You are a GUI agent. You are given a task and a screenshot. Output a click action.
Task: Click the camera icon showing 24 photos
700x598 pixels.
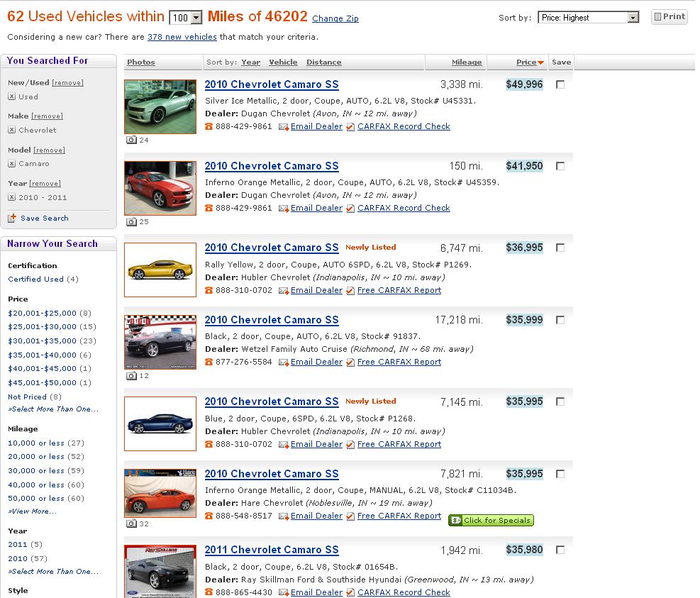(132, 140)
